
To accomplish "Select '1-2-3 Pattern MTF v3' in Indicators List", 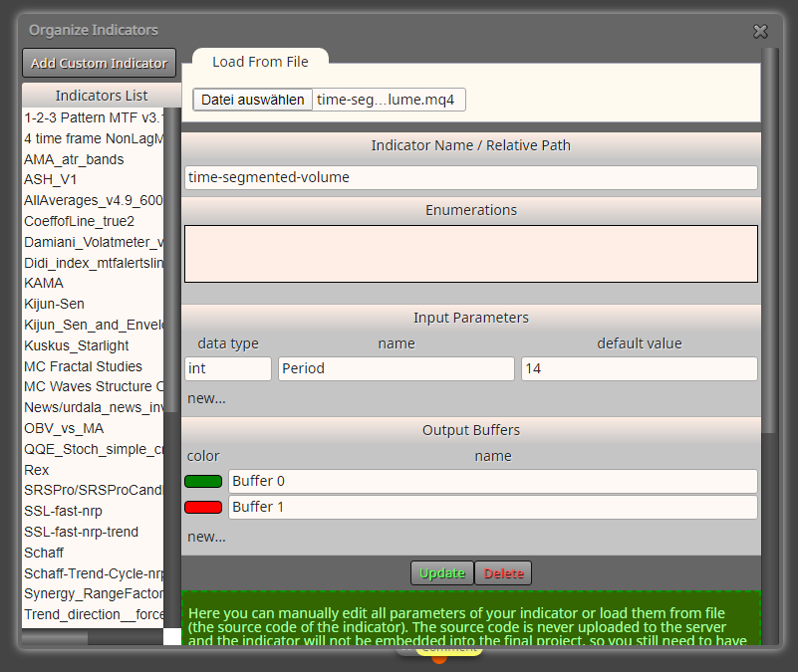I will pos(93,118).
